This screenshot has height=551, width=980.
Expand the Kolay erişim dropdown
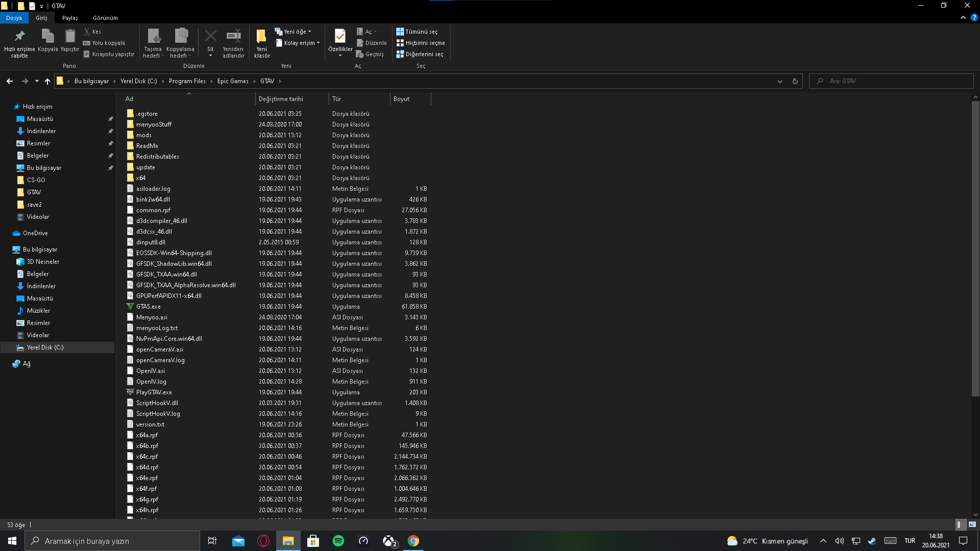pos(301,43)
